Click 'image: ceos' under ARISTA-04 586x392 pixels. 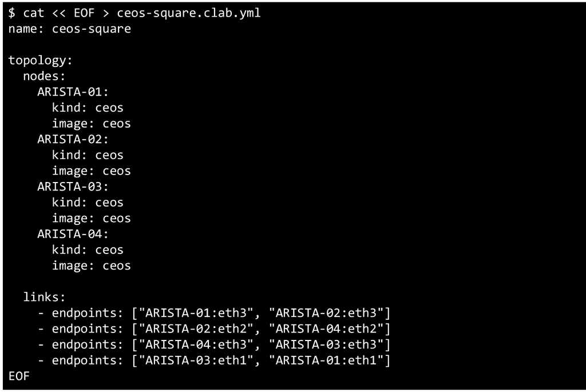click(x=91, y=266)
